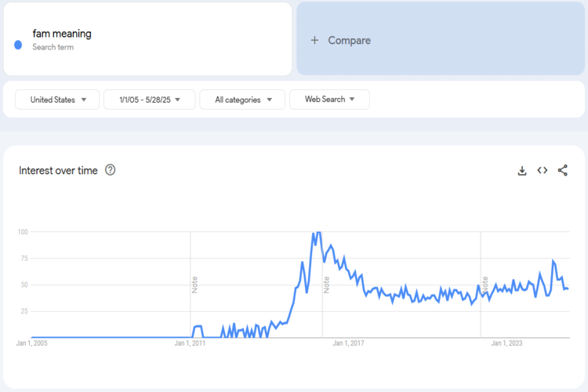Open the embed code icon

pyautogui.click(x=543, y=170)
